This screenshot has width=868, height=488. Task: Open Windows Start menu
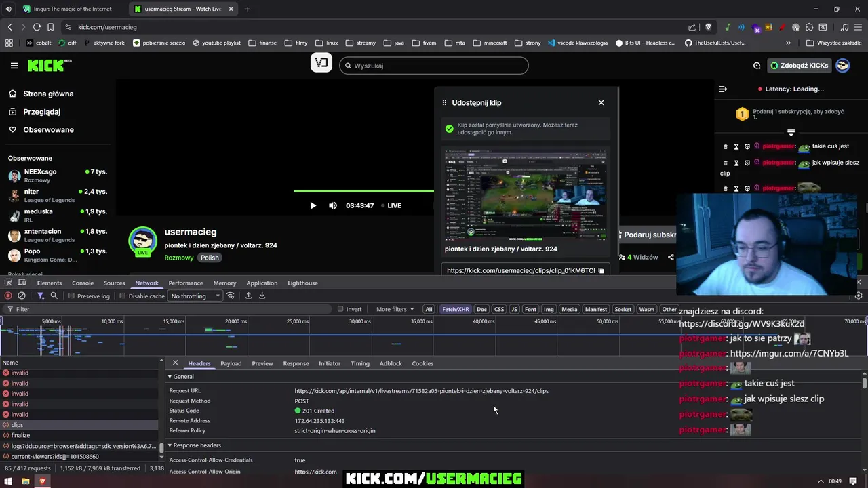pos(8,481)
